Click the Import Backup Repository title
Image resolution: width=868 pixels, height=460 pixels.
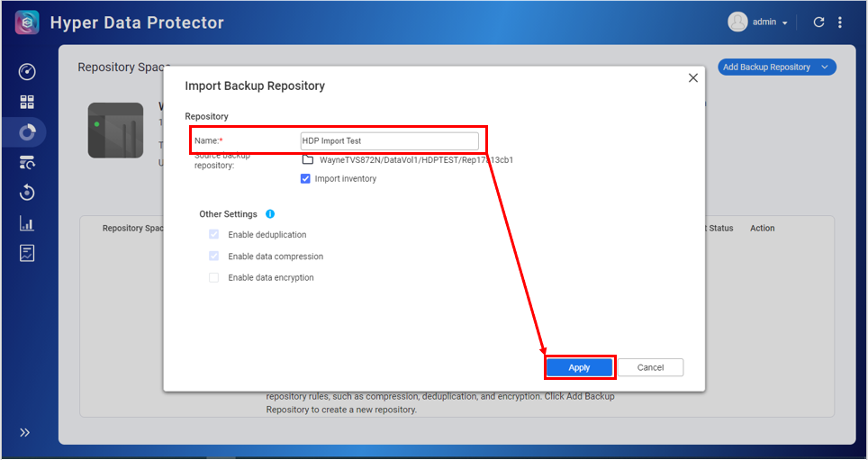tap(255, 86)
